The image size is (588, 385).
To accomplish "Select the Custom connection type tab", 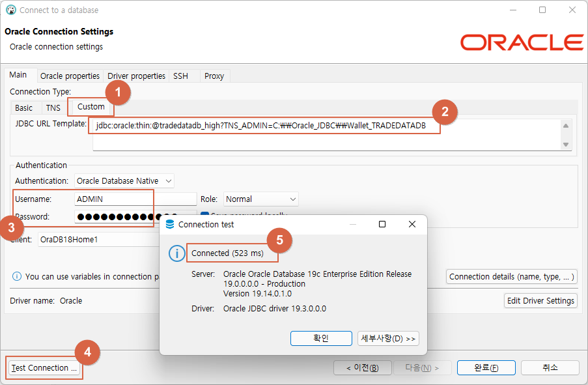I will (x=91, y=107).
